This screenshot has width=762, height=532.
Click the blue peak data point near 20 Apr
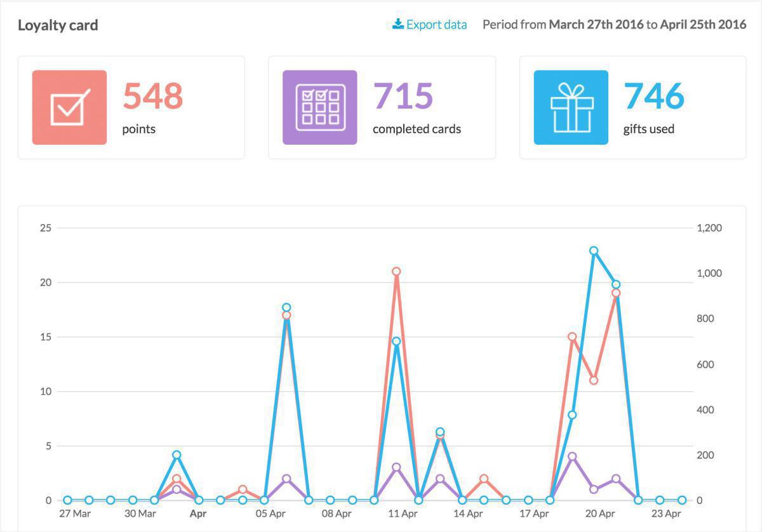[594, 251]
